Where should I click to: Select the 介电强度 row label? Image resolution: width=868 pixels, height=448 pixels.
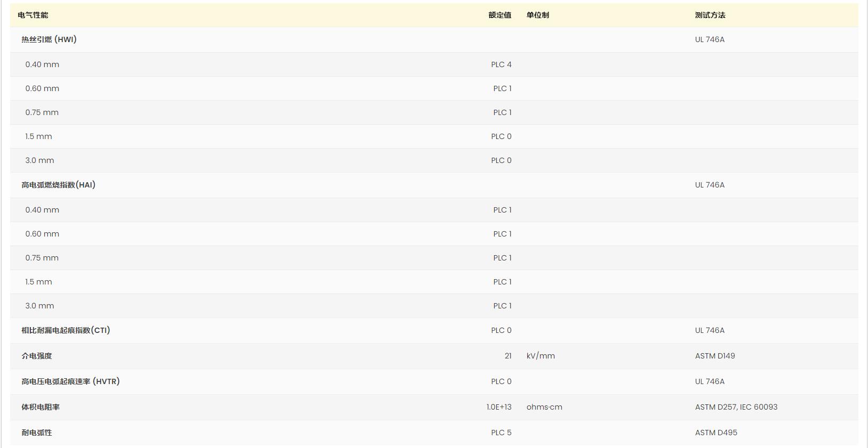(x=37, y=356)
